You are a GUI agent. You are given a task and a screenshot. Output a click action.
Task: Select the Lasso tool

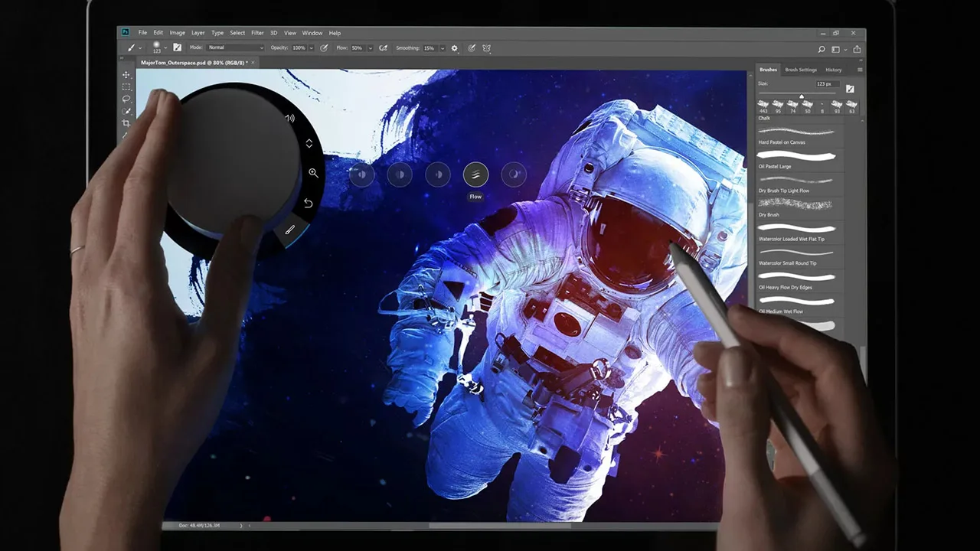[x=126, y=99]
